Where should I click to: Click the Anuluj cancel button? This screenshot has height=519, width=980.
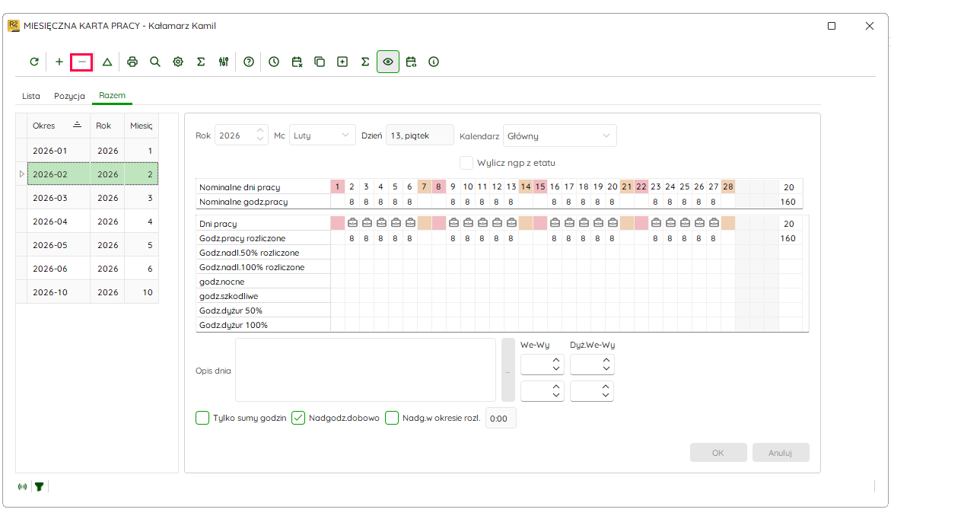[x=781, y=453]
